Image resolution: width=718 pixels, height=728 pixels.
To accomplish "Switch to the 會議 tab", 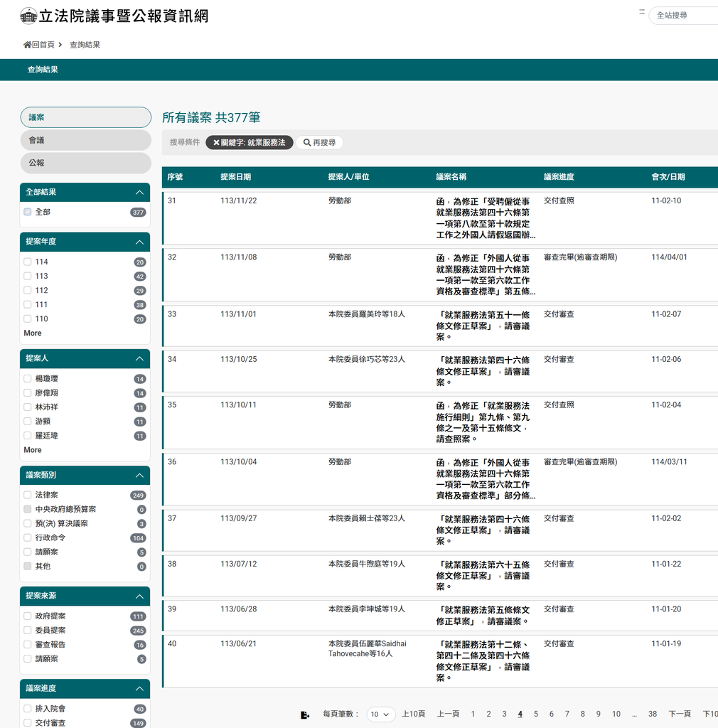I will point(85,140).
